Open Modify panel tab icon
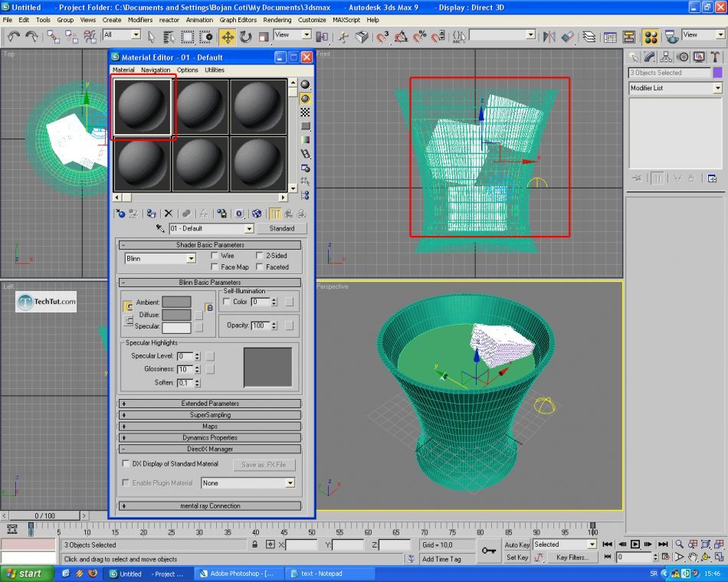Viewport: 728px width, 582px height. pyautogui.click(x=650, y=57)
